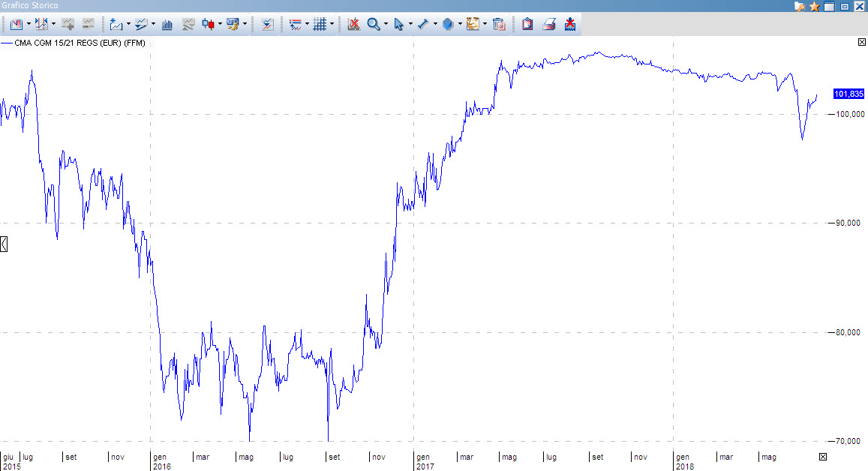Click the trash bin delete icon
Viewport: 868px width, 471px height.
tap(499, 24)
